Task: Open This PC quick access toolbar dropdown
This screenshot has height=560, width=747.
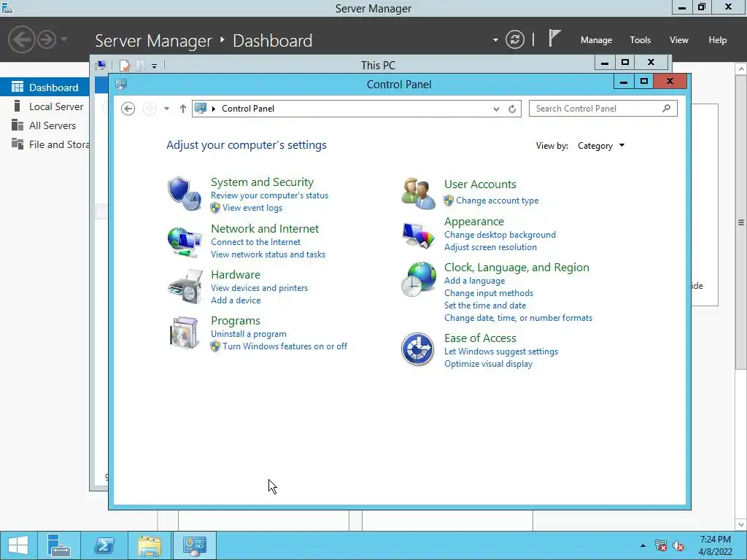Action: click(155, 66)
